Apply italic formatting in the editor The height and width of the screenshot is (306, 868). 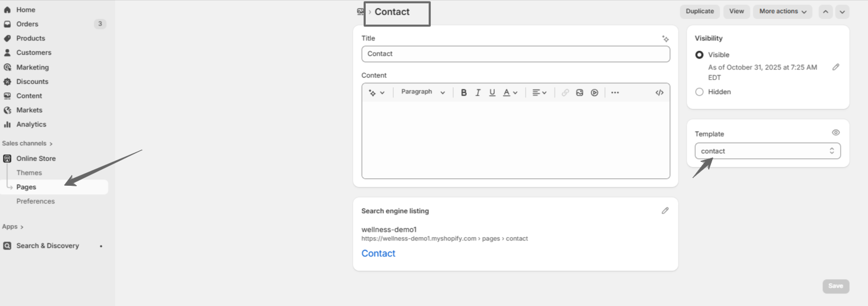point(478,92)
